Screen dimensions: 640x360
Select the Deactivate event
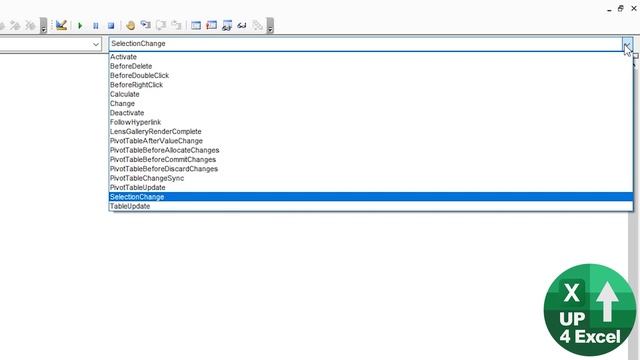[x=371, y=113]
